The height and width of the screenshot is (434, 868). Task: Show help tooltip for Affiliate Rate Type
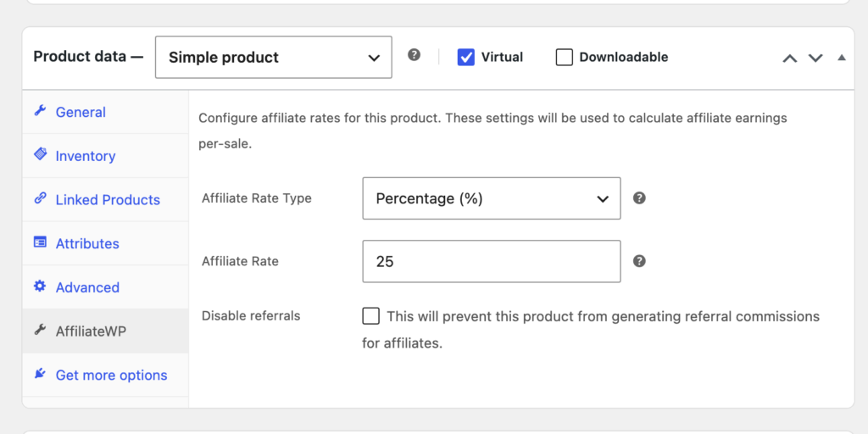coord(639,198)
